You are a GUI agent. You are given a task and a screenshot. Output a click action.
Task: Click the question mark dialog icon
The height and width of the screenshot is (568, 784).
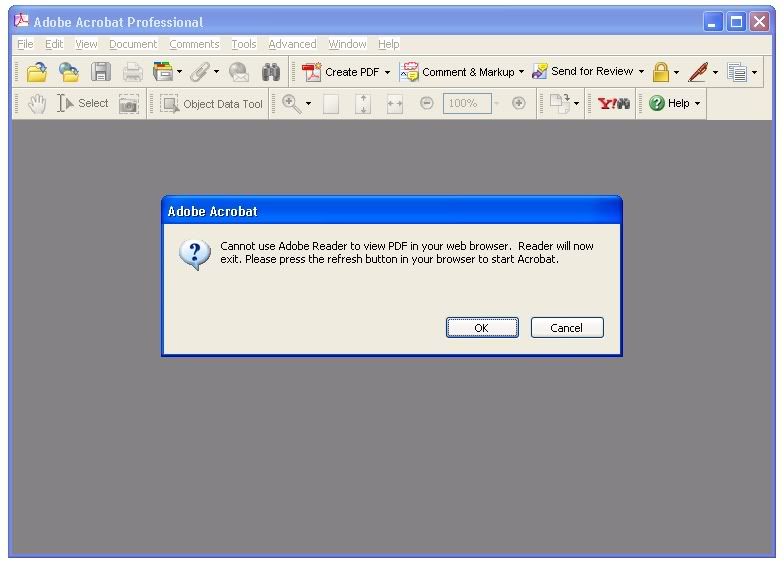(195, 254)
